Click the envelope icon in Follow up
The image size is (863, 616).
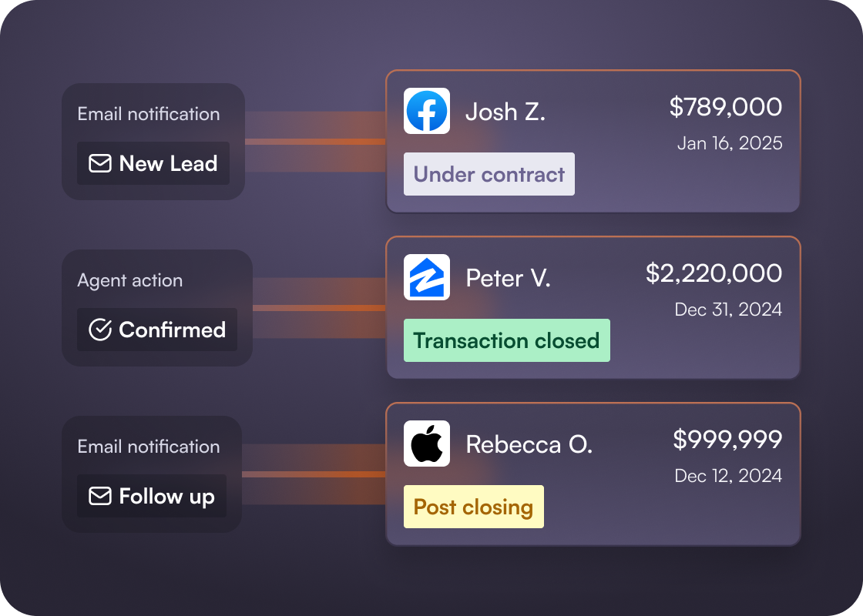click(x=100, y=496)
